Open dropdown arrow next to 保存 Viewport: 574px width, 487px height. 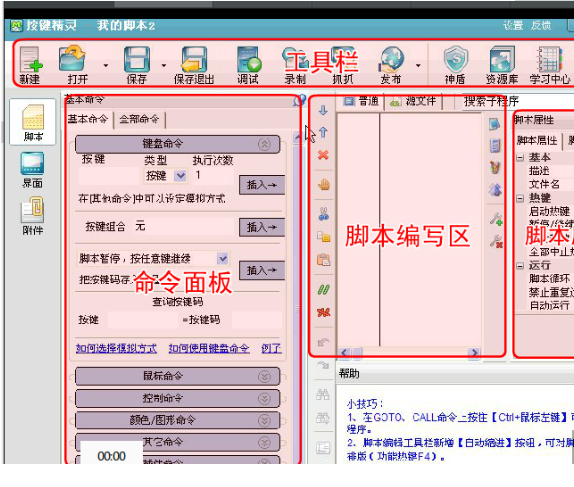click(x=164, y=66)
